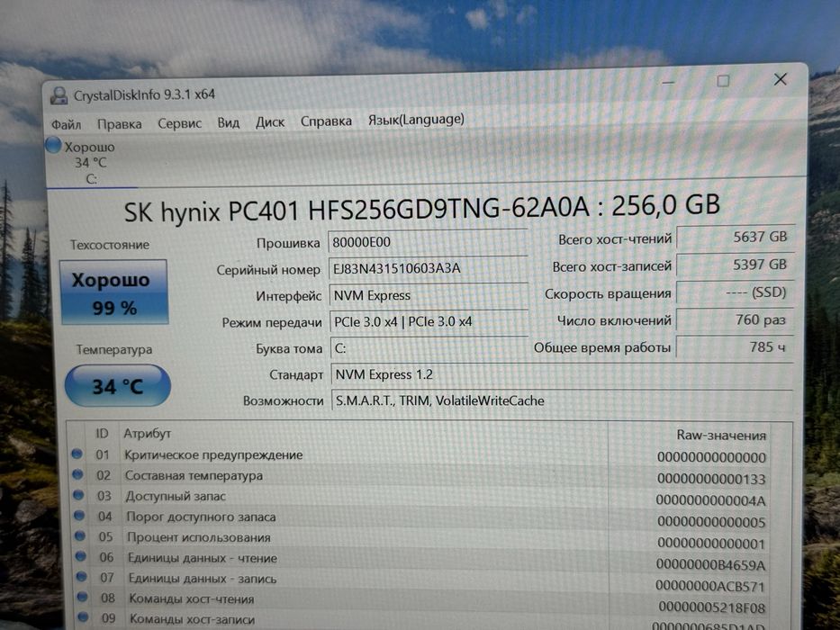840x630 pixels.
Task: Click status dot for Порог доступного запаса row
Action: pos(79,516)
